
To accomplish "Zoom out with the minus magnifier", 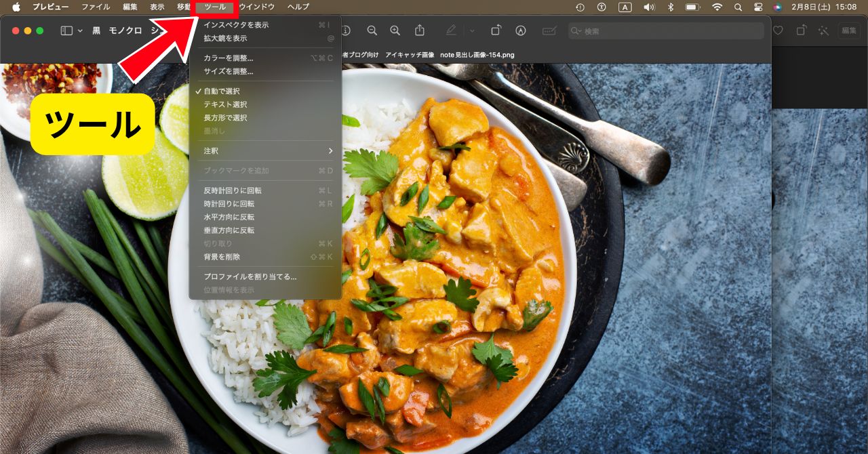I will (x=372, y=30).
